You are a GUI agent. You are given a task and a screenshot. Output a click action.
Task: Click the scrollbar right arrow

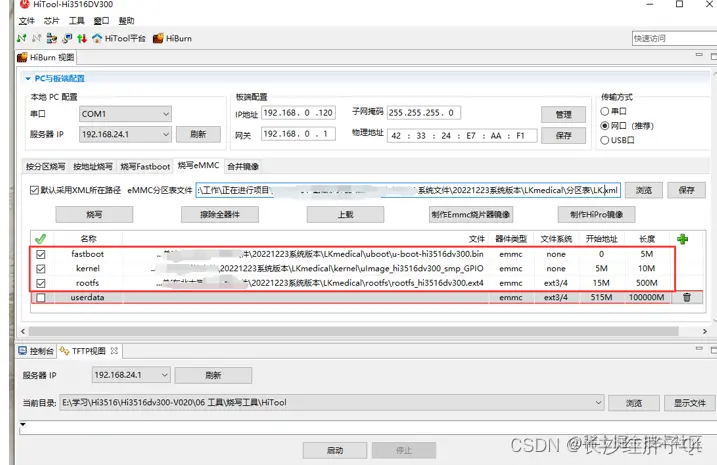705,331
